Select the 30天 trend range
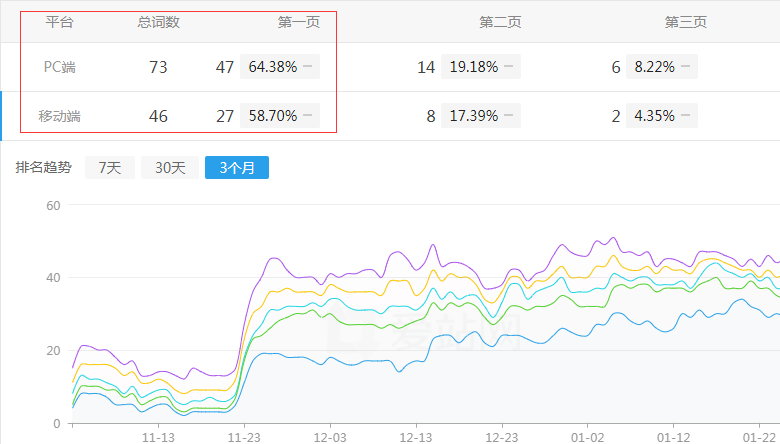 (170, 168)
